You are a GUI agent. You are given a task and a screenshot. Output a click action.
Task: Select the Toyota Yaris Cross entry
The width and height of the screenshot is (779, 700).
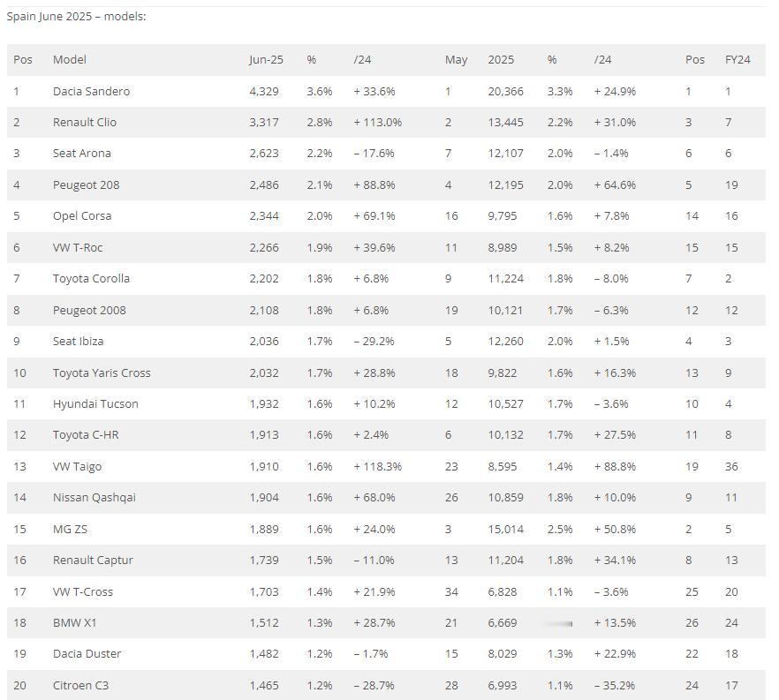(102, 373)
